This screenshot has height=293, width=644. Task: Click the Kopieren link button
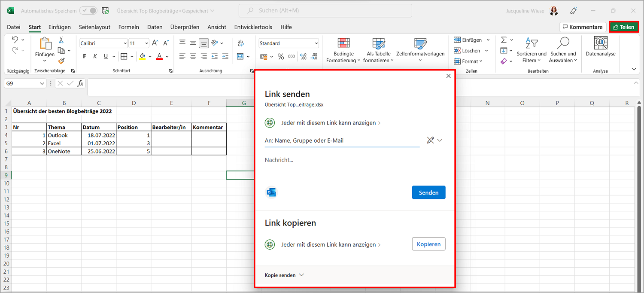click(x=428, y=244)
